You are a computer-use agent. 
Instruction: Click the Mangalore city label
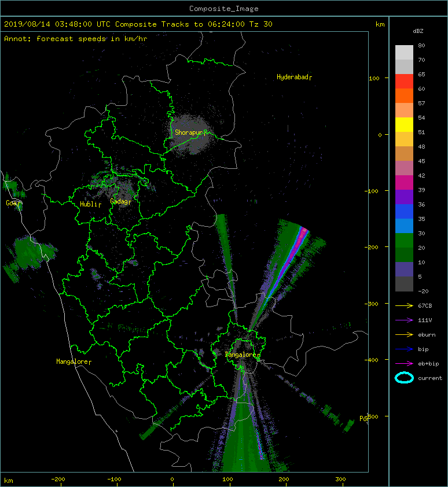pyautogui.click(x=72, y=361)
